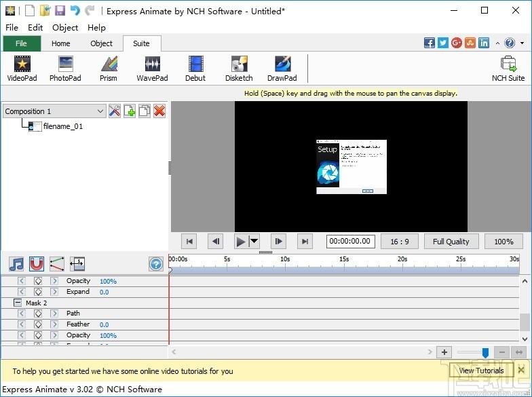Open play options dropdown arrow
This screenshot has height=397, width=532.
[254, 242]
